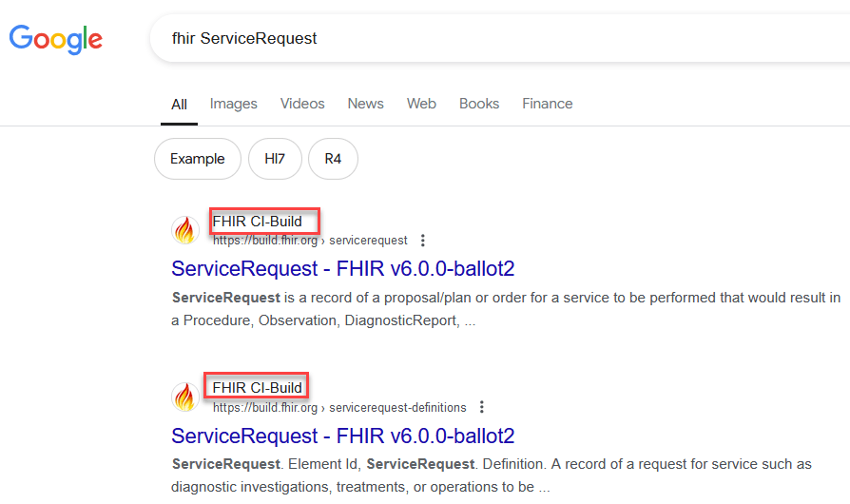The height and width of the screenshot is (504, 850).
Task: Click the build.fhir.org › servicerequest-definitions URL
Action: 339,408
